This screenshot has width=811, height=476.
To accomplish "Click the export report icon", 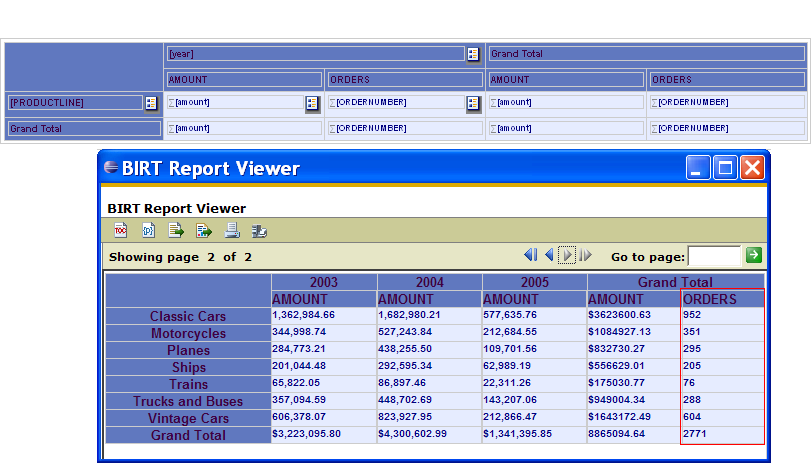I will [x=204, y=231].
